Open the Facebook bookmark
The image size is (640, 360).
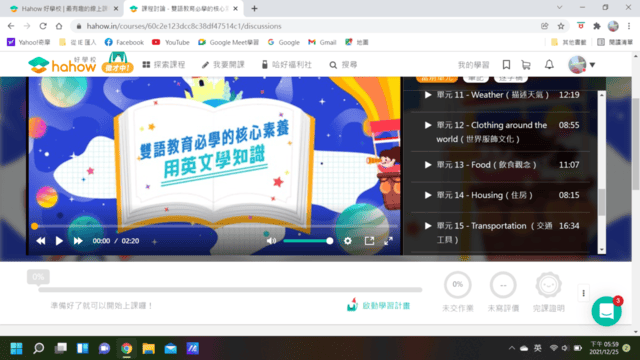(124, 42)
